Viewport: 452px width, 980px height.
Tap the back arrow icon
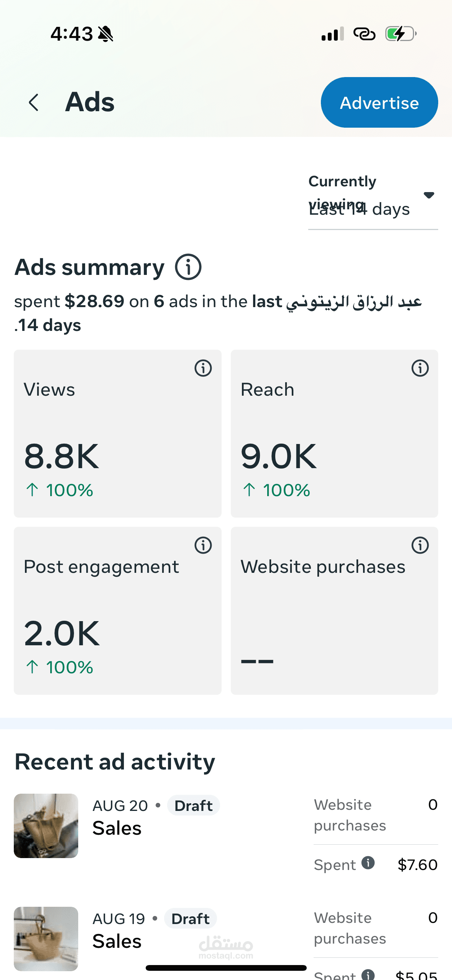[x=34, y=102]
